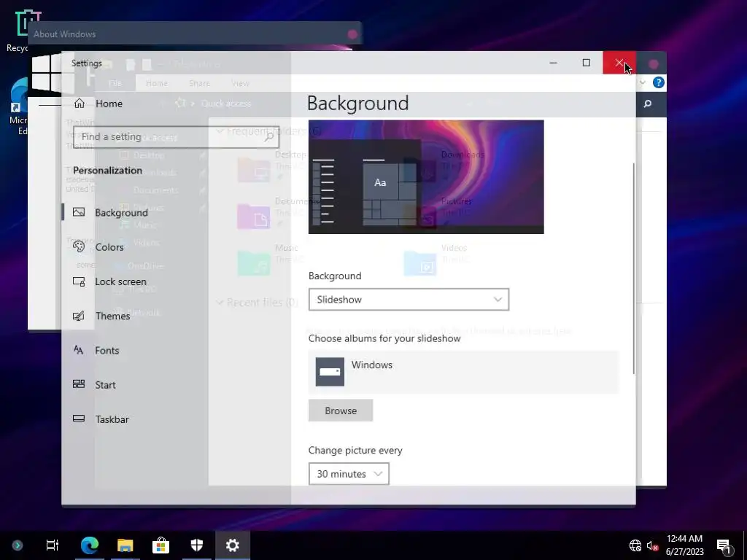747x560 pixels.
Task: Go to Lock screen settings
Action: coord(120,281)
